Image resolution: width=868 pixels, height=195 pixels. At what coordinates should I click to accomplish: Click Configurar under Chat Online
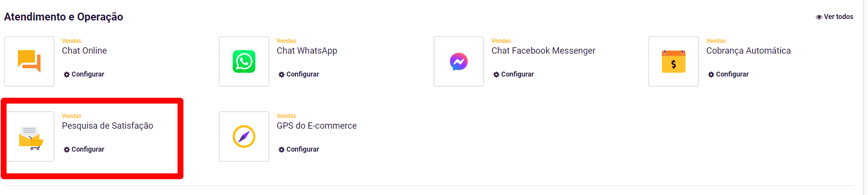[x=84, y=74]
